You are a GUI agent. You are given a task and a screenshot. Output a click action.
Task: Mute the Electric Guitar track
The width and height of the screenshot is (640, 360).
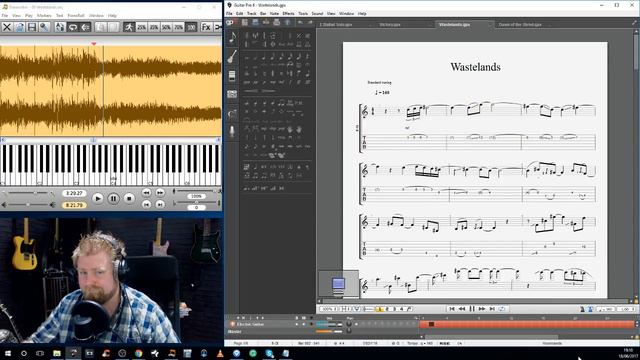pyautogui.click(x=304, y=324)
